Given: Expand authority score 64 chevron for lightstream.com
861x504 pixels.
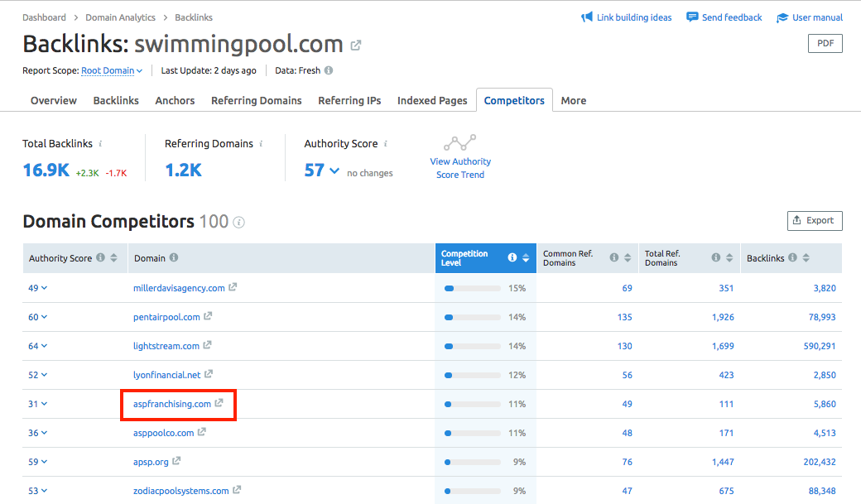Looking at the screenshot, I should (x=44, y=346).
